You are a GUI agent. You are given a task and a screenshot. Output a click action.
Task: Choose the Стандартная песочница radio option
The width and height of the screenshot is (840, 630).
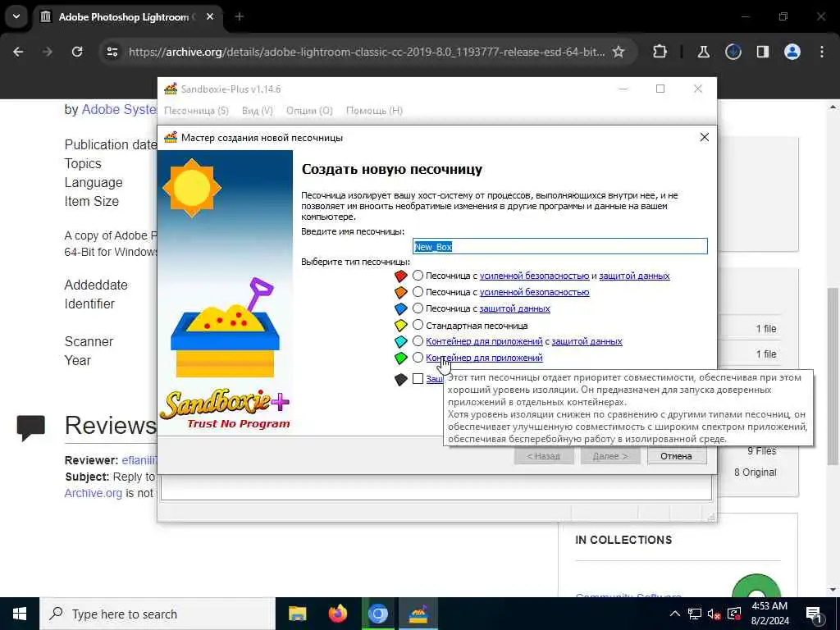[x=418, y=325]
